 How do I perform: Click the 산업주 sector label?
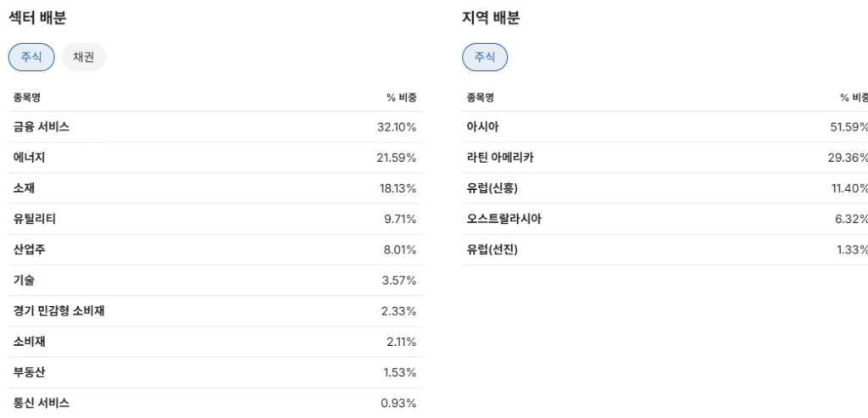30,249
